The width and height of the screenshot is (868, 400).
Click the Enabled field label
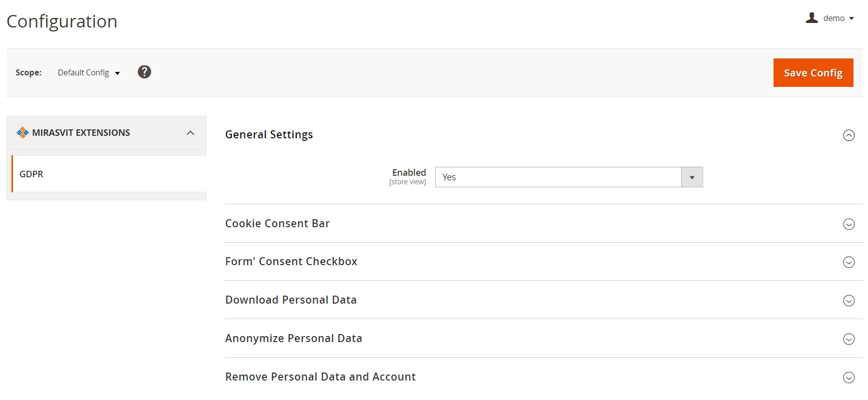(409, 172)
